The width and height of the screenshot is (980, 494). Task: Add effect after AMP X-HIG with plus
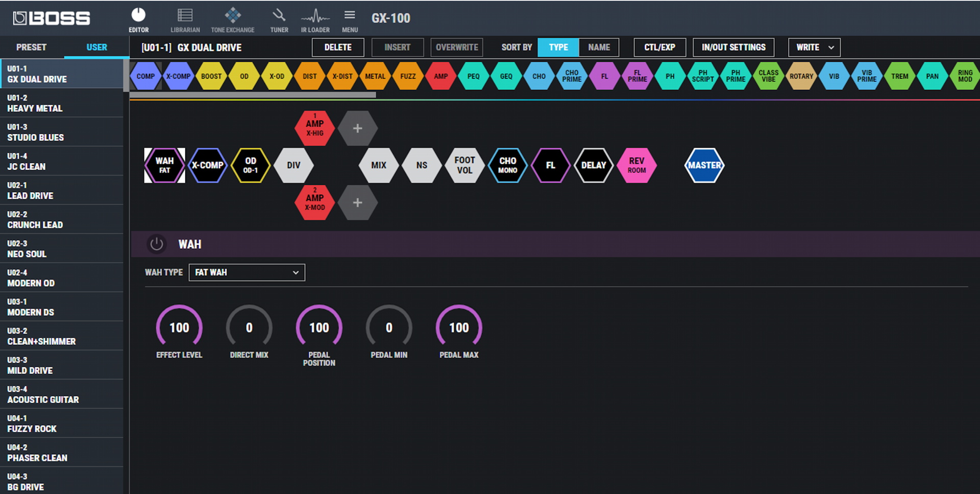click(x=358, y=128)
